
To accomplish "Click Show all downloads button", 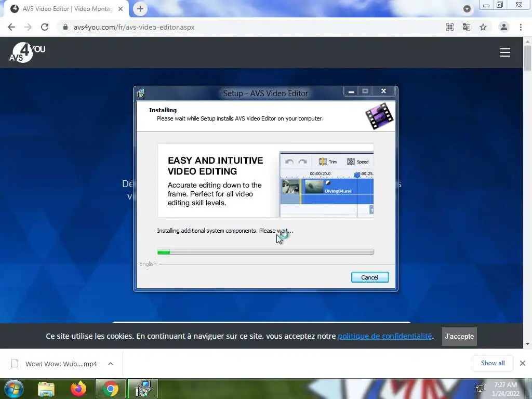I will 493,363.
